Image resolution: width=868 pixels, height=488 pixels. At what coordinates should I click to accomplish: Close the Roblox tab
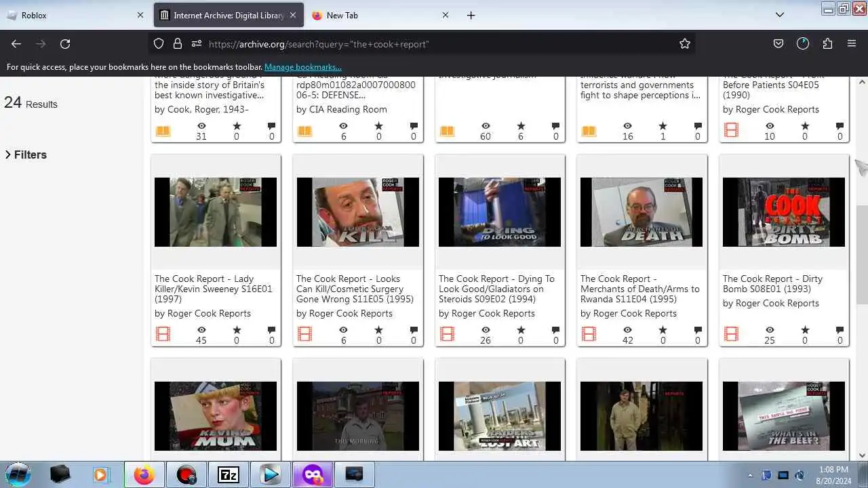(x=140, y=15)
